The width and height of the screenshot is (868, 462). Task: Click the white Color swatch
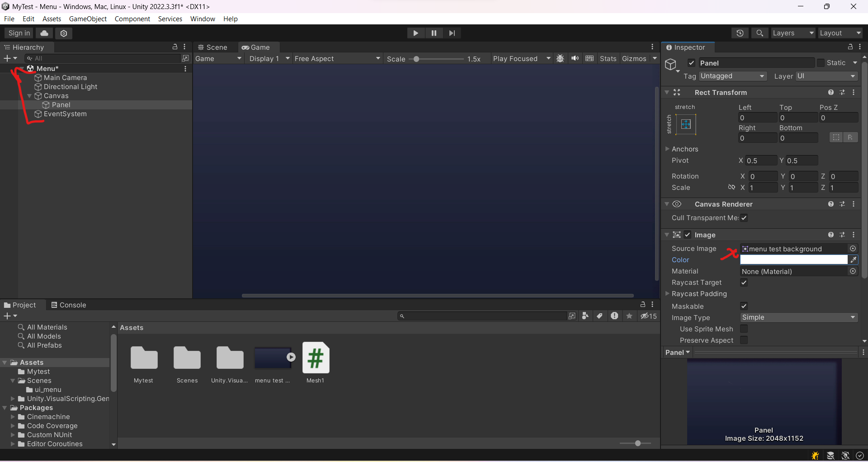794,259
